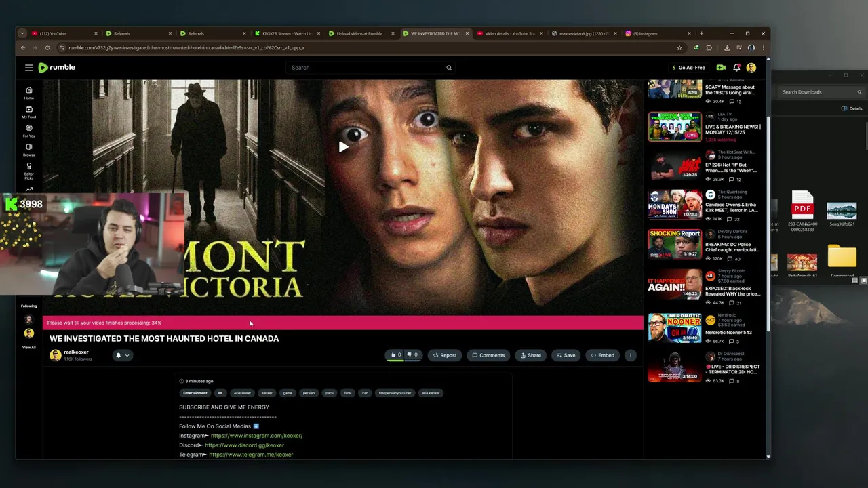Open the notifications bell in Rumble header

(736, 68)
